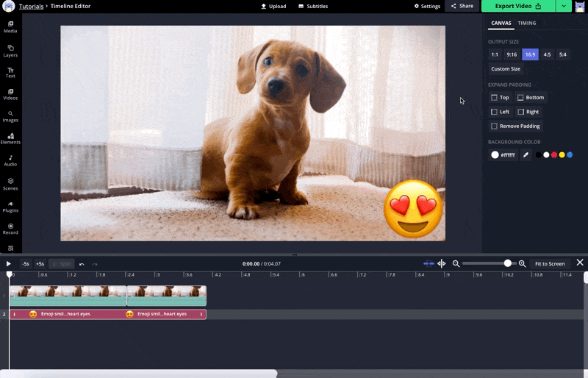Toggle Top padding option
Screen dimensions: 588x378
pos(500,97)
